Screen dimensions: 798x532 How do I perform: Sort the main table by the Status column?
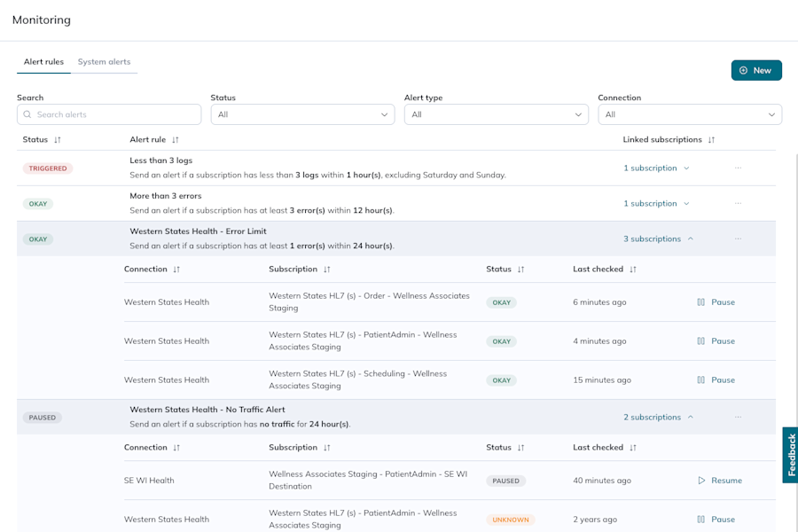pos(57,139)
